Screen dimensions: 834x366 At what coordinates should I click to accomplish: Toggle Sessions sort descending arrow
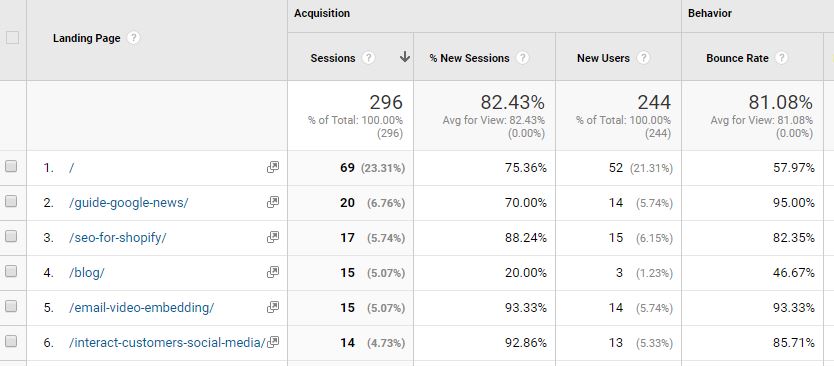point(405,57)
